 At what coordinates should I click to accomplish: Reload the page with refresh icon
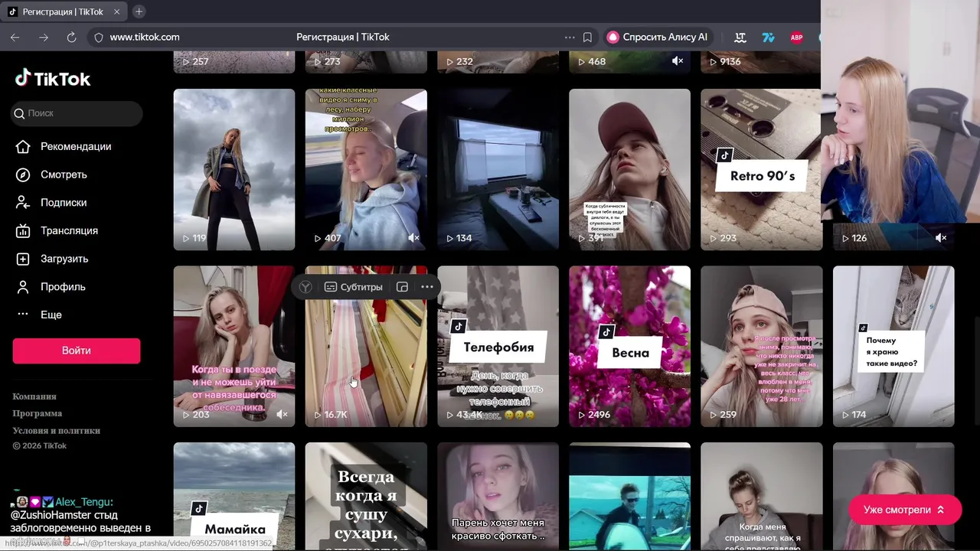pyautogui.click(x=71, y=37)
